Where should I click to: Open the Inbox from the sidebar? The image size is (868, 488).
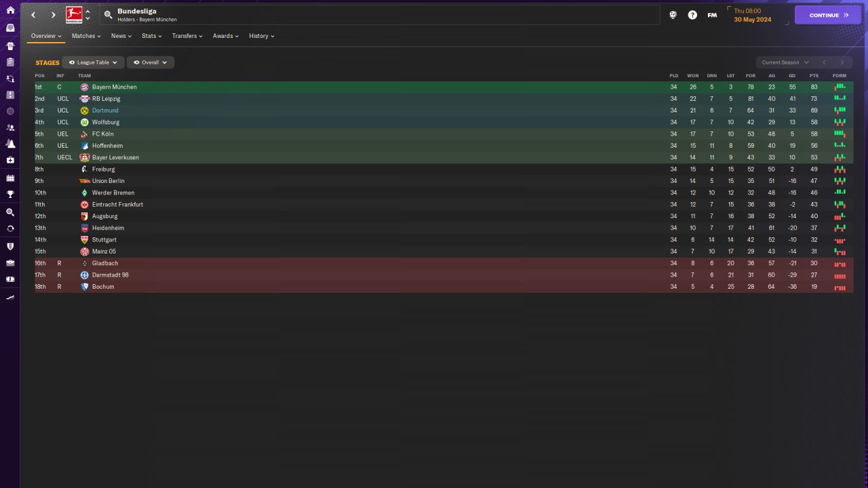click(10, 28)
